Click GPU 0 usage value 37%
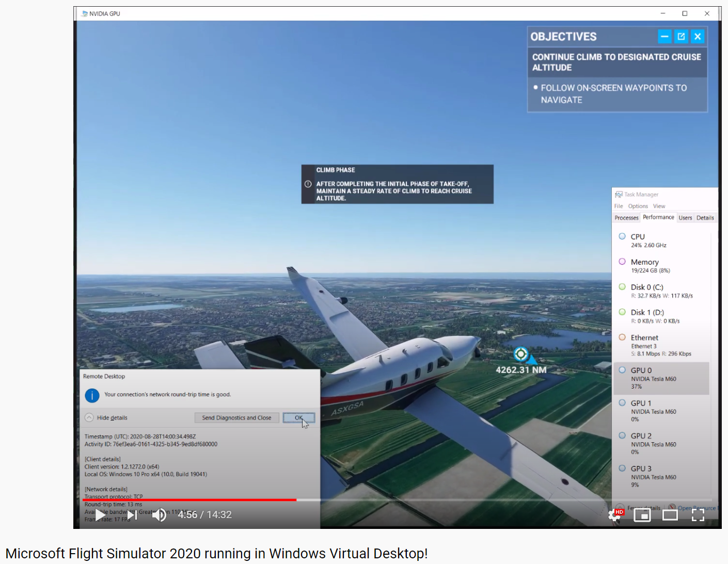 click(x=636, y=386)
